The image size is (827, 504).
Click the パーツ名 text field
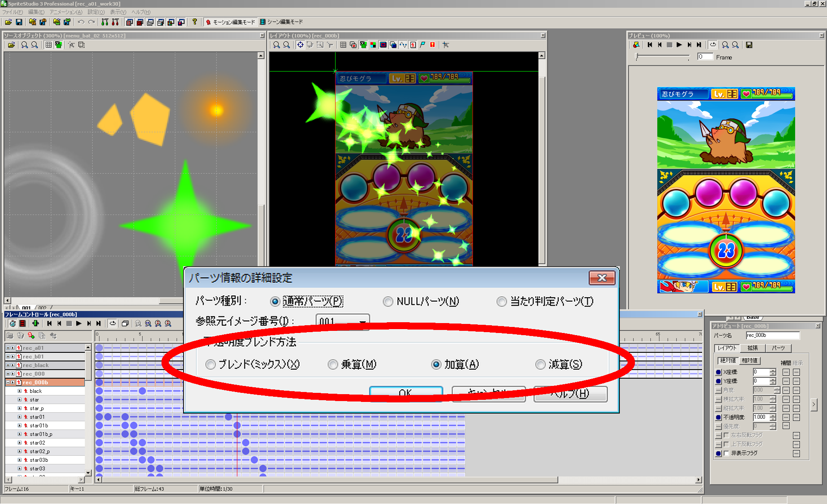773,336
